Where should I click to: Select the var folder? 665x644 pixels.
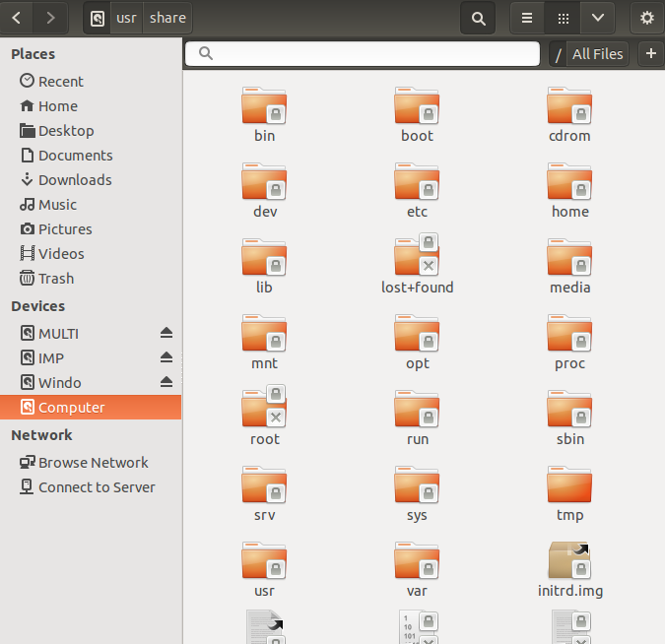(417, 570)
